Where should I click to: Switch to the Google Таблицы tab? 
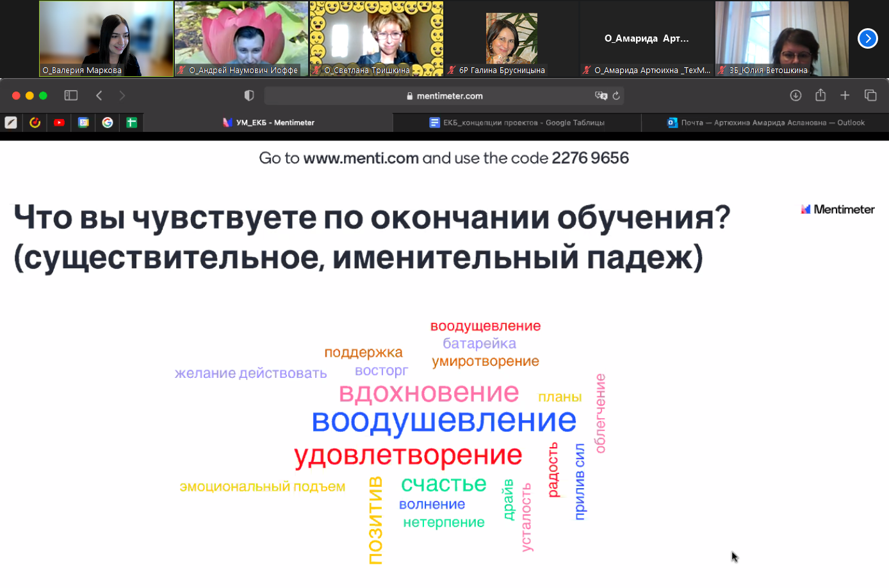coord(516,122)
